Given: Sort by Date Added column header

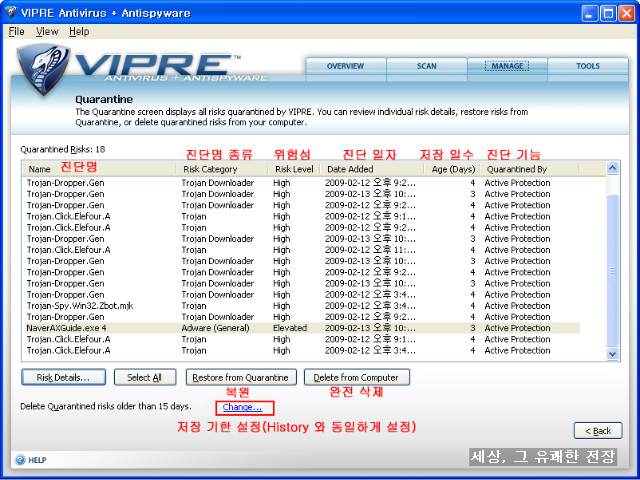Looking at the screenshot, I should click(372, 169).
